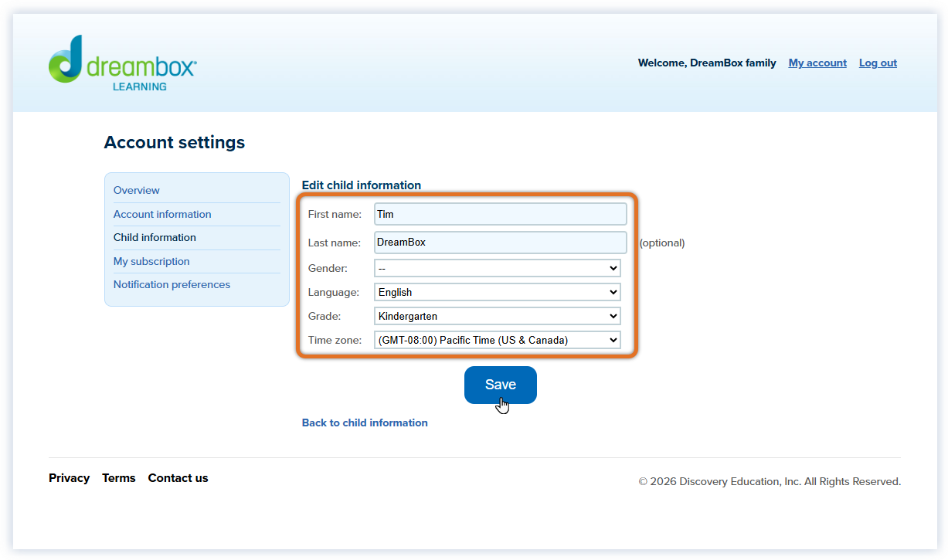Click the (optional) label text
The width and height of the screenshot is (948, 560).
662,243
